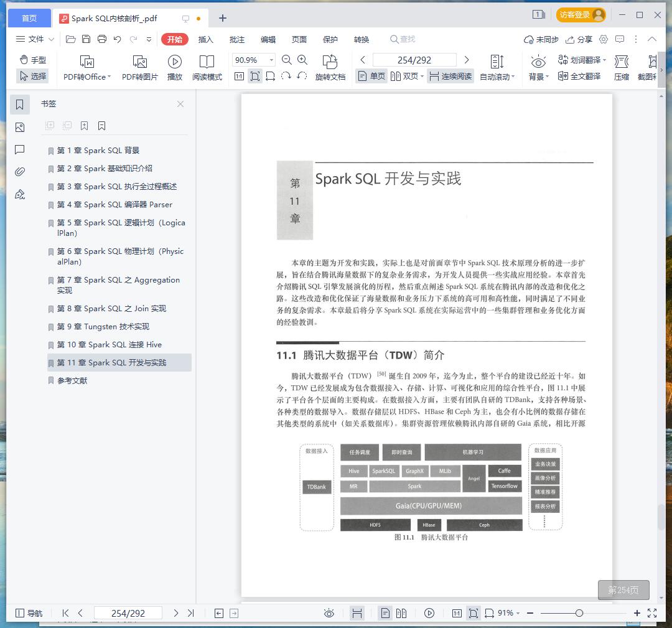672x628 pixels.
Task: Jump to the first page in status bar
Action: click(x=65, y=613)
